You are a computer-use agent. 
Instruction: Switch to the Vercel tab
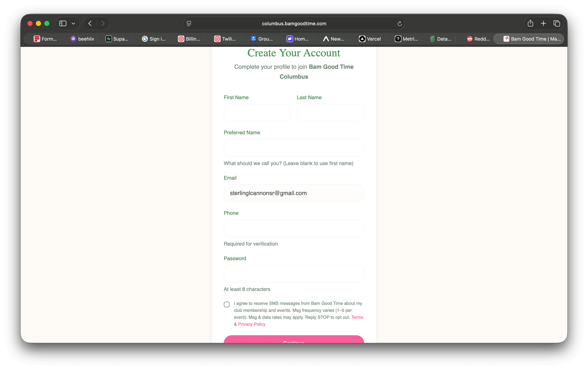[370, 39]
